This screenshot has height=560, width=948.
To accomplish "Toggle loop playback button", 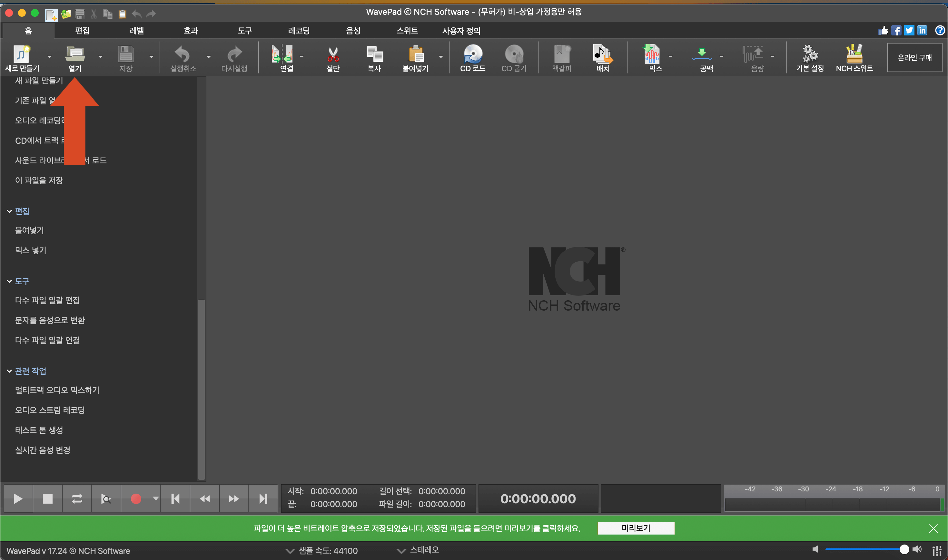I will [x=77, y=499].
